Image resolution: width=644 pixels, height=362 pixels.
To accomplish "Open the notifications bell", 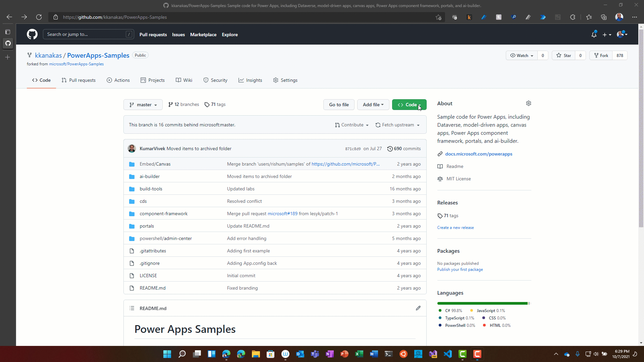I will 594,35.
